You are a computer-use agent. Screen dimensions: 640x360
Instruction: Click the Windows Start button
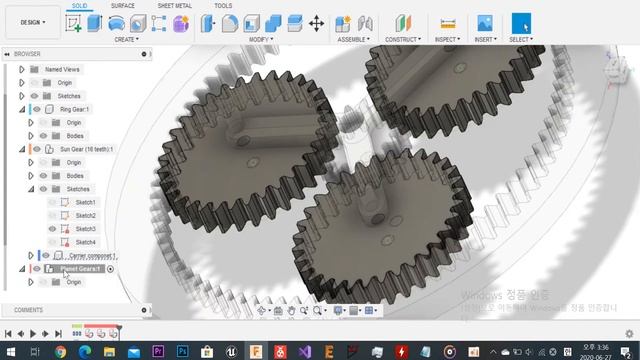11,352
